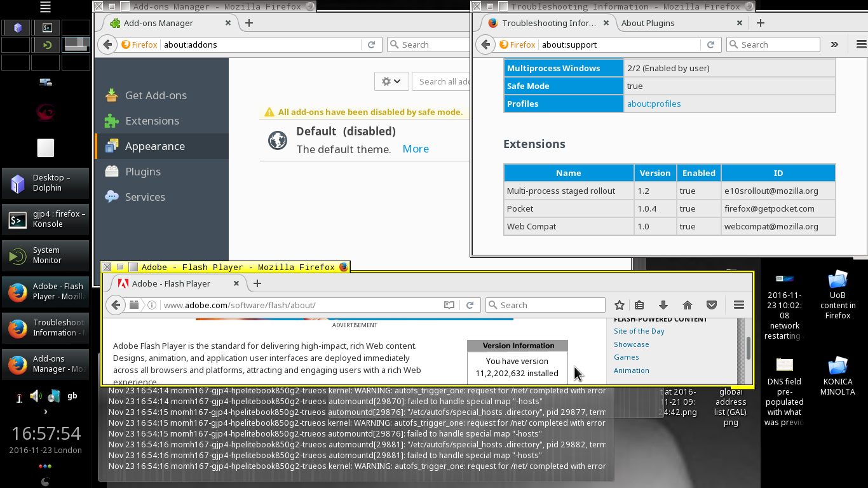The image size is (868, 488).
Task: Switch to Troubleshooting Information taskbar entry
Action: [45, 328]
